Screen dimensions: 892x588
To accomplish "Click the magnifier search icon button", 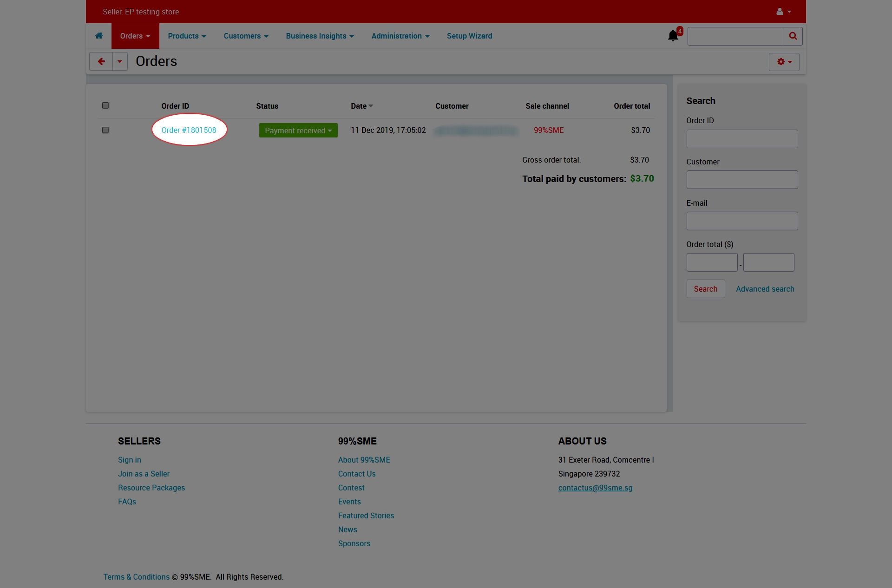I will [793, 36].
